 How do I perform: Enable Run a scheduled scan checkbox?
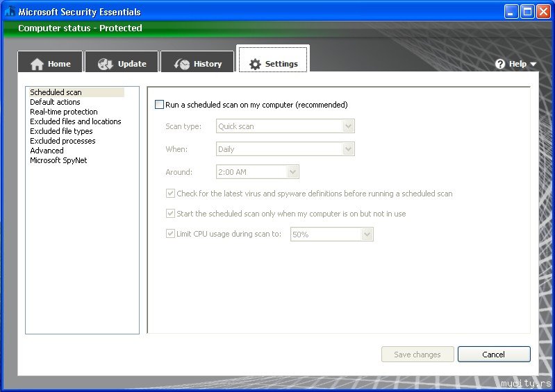tap(159, 105)
